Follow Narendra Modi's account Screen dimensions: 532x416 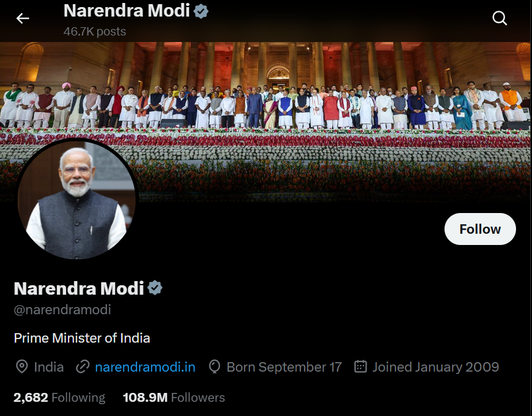[480, 229]
